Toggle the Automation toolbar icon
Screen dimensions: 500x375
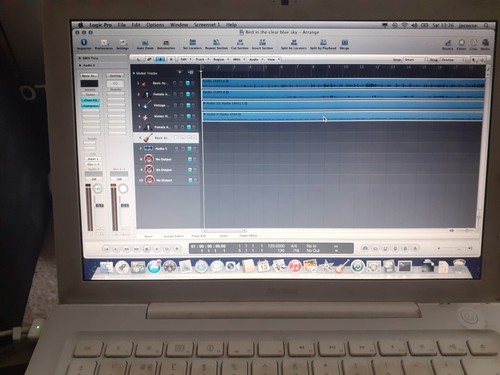[x=166, y=43]
